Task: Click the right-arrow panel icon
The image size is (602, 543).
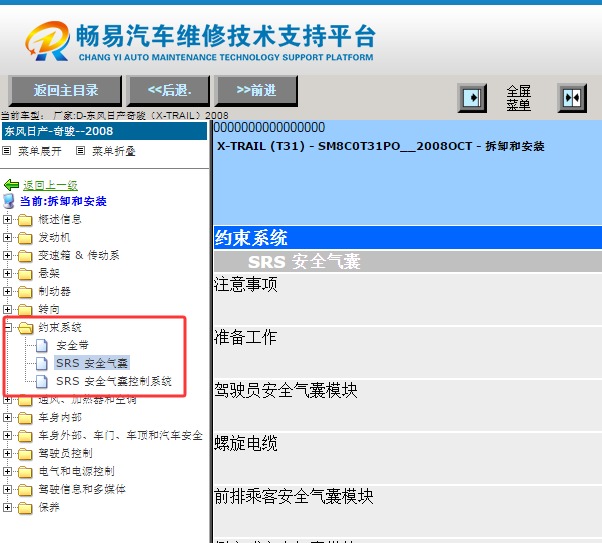Action: coord(472,98)
